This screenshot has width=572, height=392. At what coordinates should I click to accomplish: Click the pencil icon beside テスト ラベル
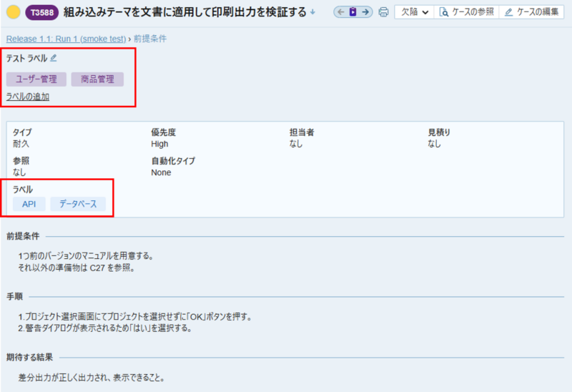(x=54, y=58)
